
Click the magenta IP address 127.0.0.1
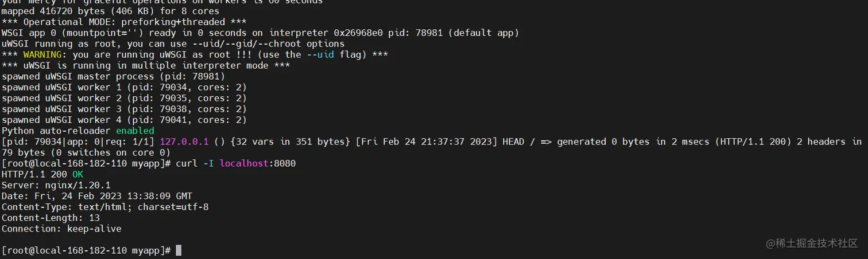[184, 142]
